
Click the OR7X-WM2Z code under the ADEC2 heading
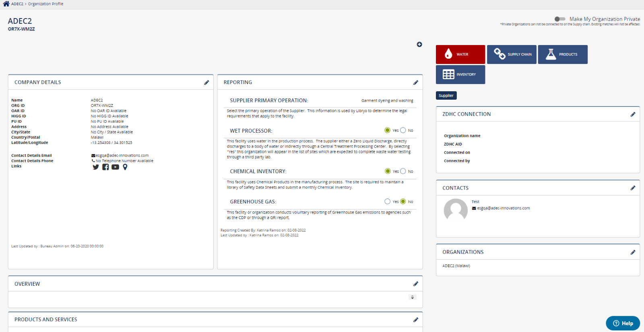(x=21, y=29)
